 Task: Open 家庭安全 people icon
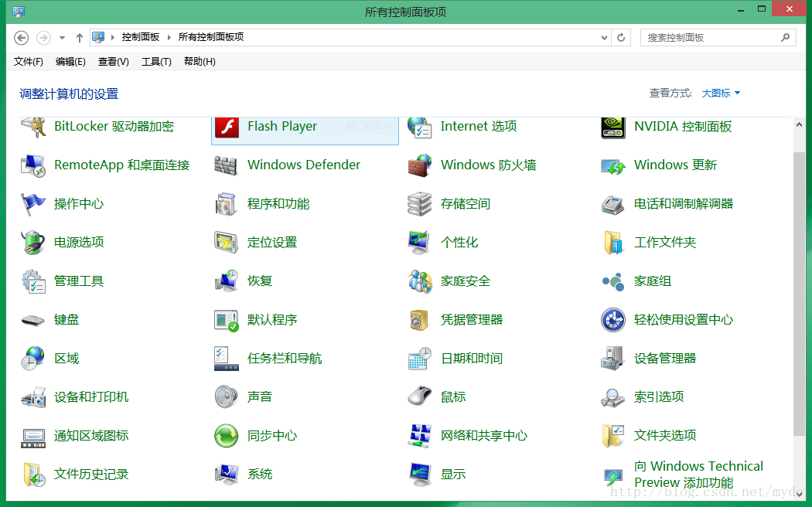[419, 281]
